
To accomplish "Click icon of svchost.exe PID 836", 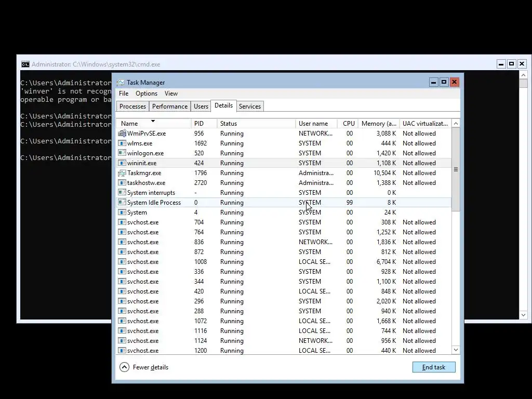I will click(x=122, y=242).
